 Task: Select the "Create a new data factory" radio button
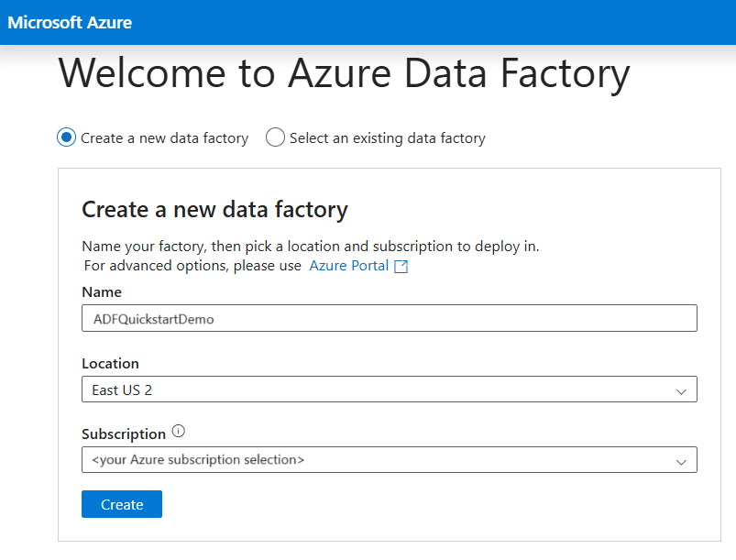[x=64, y=137]
